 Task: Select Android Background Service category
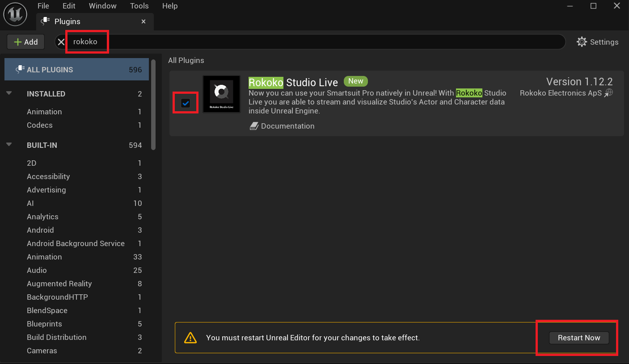pyautogui.click(x=76, y=243)
